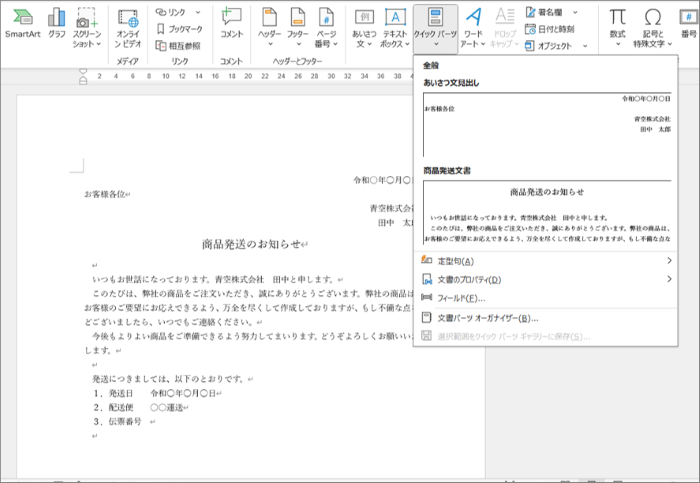Insert a 相互参照 cross-reference
The image size is (700, 483).
[x=178, y=46]
